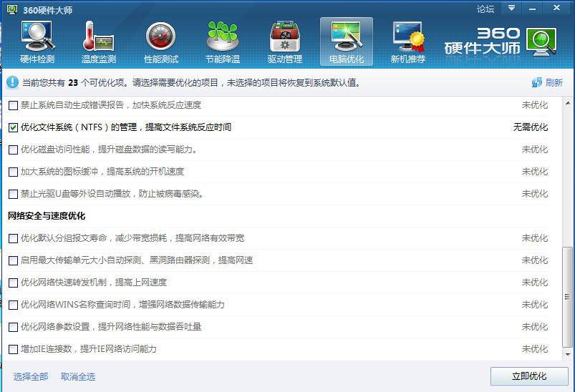Viewport: 575px width, 392px height.
Task: Check 优化默认分组报文寿命 option
Action: coord(13,238)
